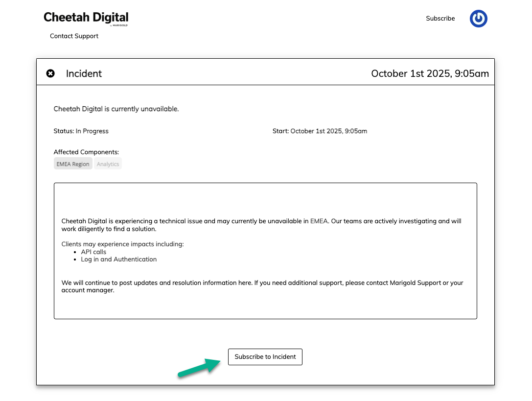
Task: Click the black X circle beside Incident
Action: (50, 73)
